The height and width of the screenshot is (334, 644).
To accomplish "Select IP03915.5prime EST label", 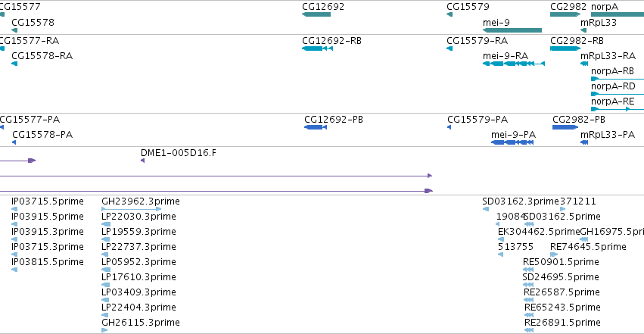I will (x=47, y=217).
